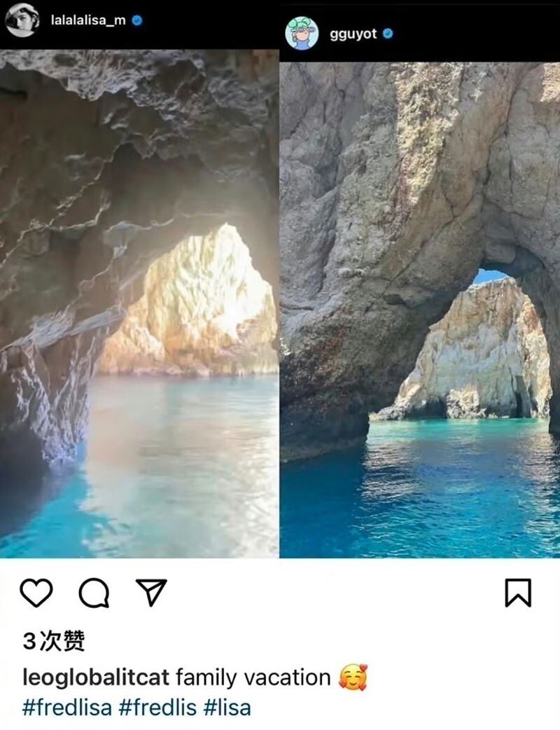This screenshot has width=560, height=730.
Task: Open the leoglobalitcat profile from the caption
Action: point(96,678)
